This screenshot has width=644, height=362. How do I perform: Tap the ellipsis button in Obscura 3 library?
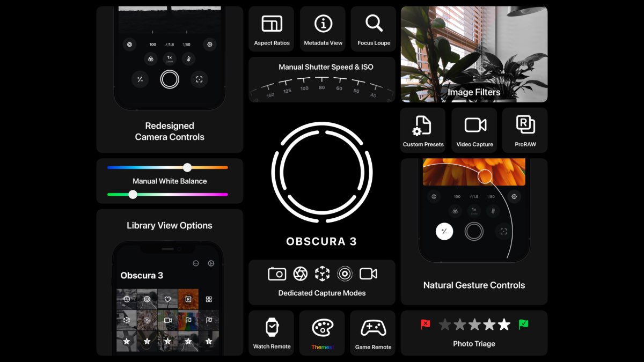point(196,263)
